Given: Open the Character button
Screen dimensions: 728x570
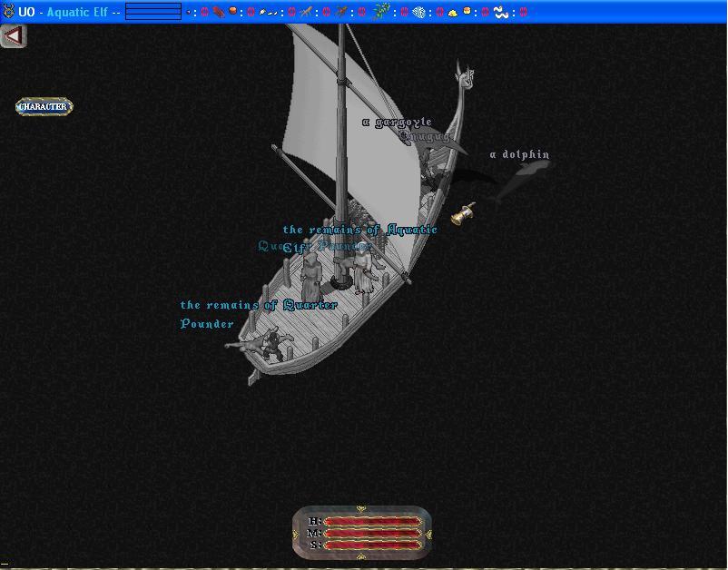Looking at the screenshot, I should [44, 107].
